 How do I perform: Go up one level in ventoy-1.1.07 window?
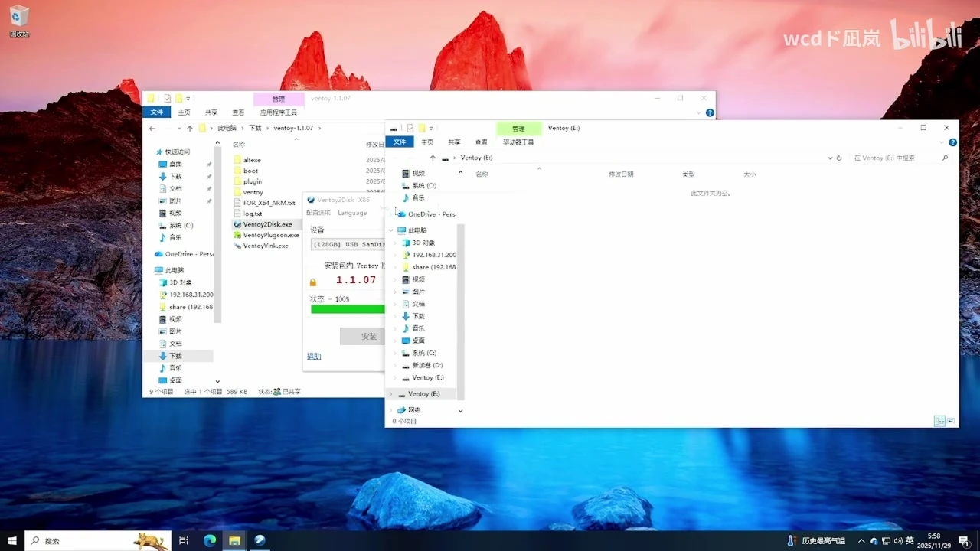tap(190, 128)
